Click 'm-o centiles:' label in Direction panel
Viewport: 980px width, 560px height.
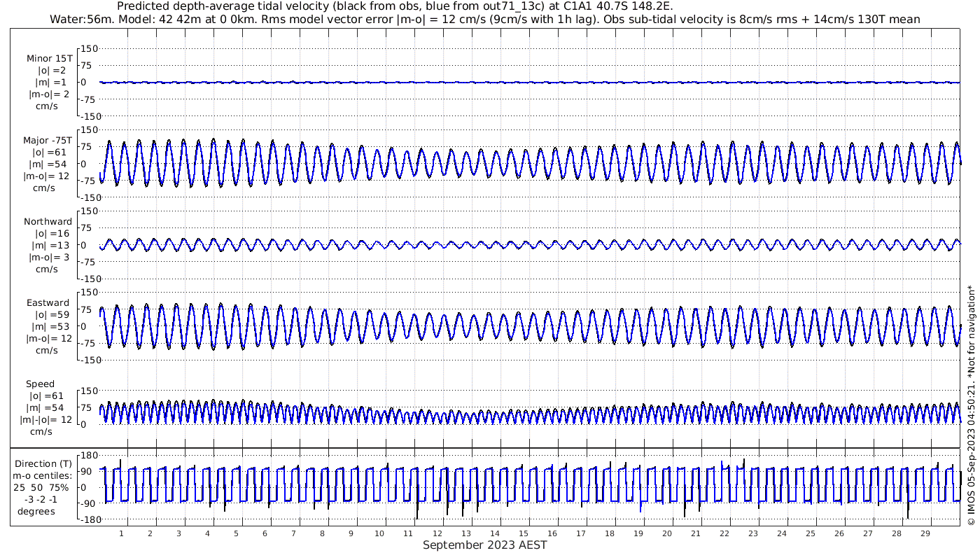pyautogui.click(x=43, y=475)
